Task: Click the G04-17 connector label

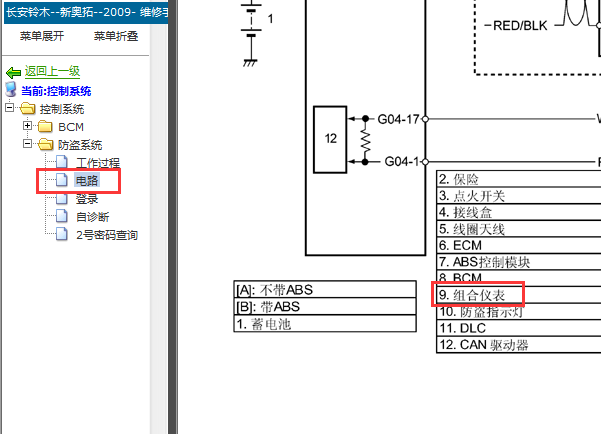Action: tap(399, 119)
